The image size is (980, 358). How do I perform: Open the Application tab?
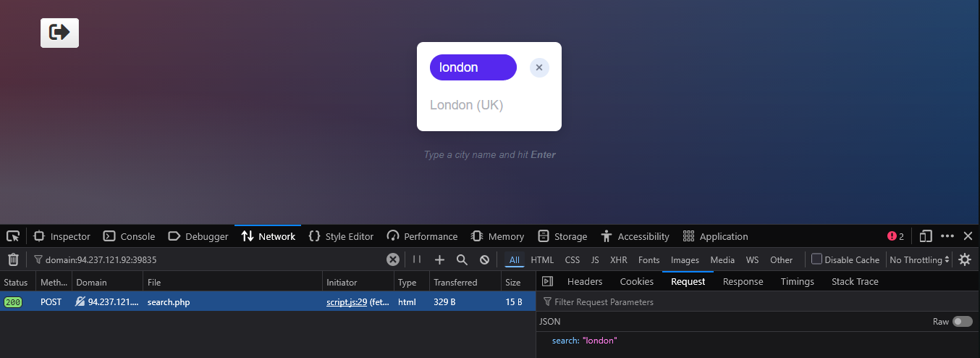click(715, 236)
